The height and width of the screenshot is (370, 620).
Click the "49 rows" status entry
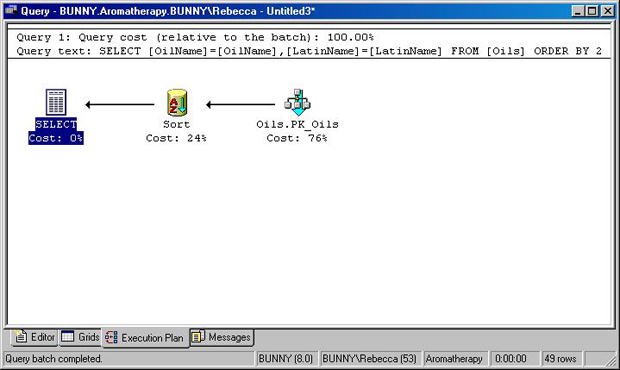point(560,359)
